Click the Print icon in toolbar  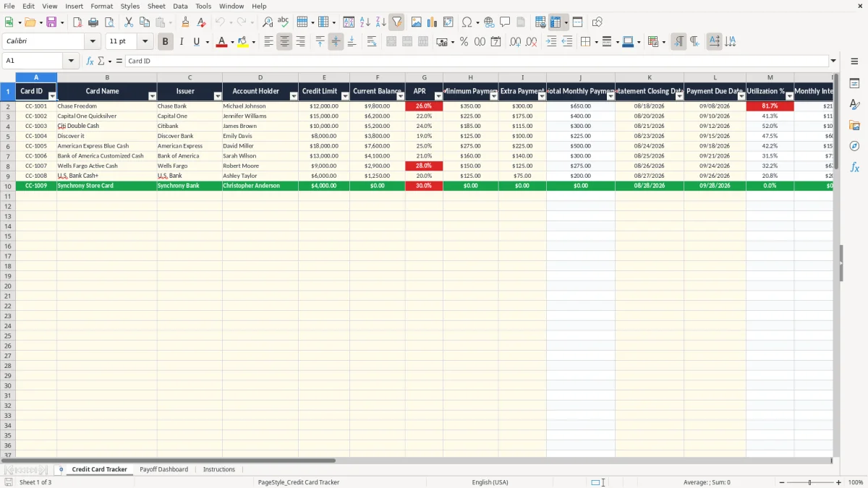(93, 22)
